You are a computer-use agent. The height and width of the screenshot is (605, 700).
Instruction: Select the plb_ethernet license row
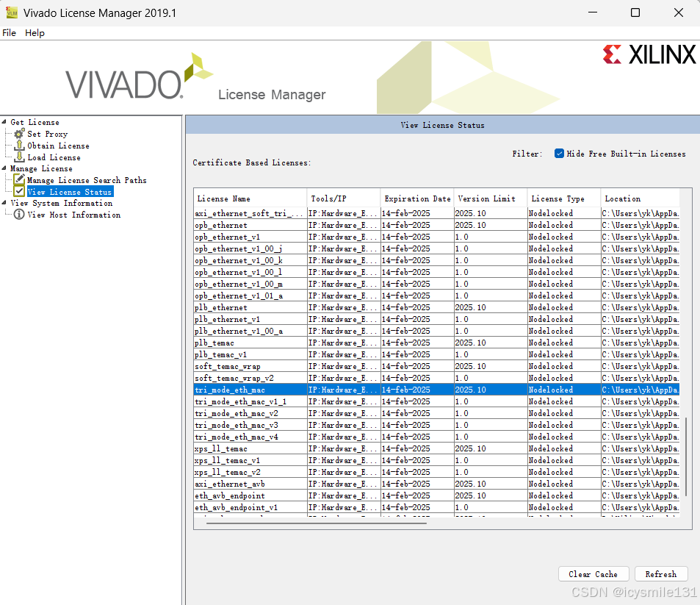436,307
